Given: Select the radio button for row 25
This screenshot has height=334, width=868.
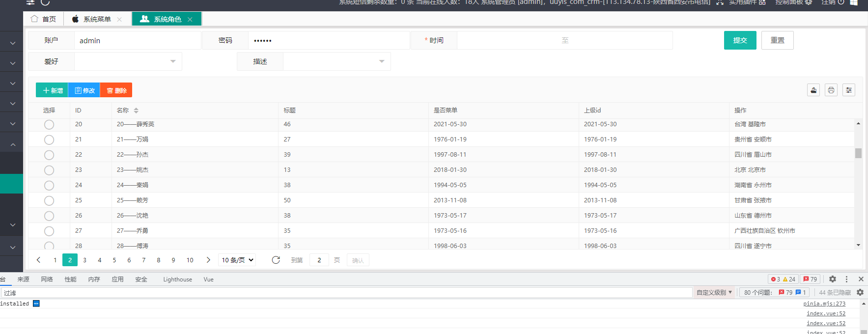Looking at the screenshot, I should [49, 200].
